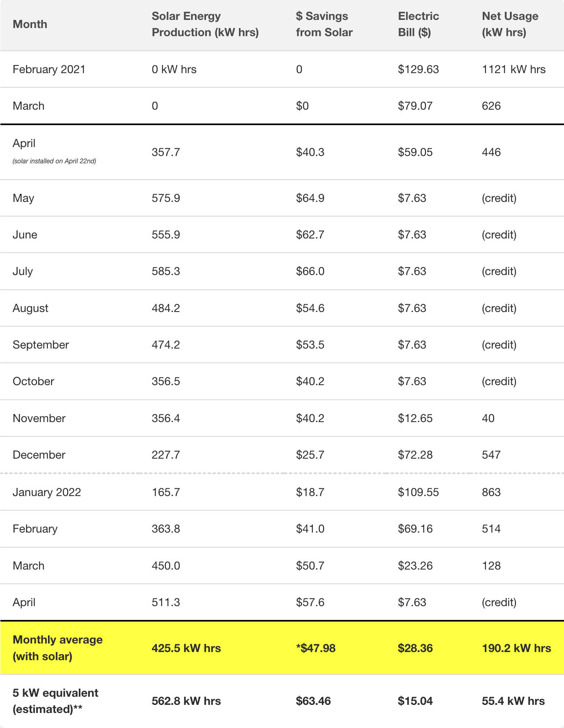Screen dimensions: 564x728
Task: Click the $66.0 July savings cell
Action: 310,271
